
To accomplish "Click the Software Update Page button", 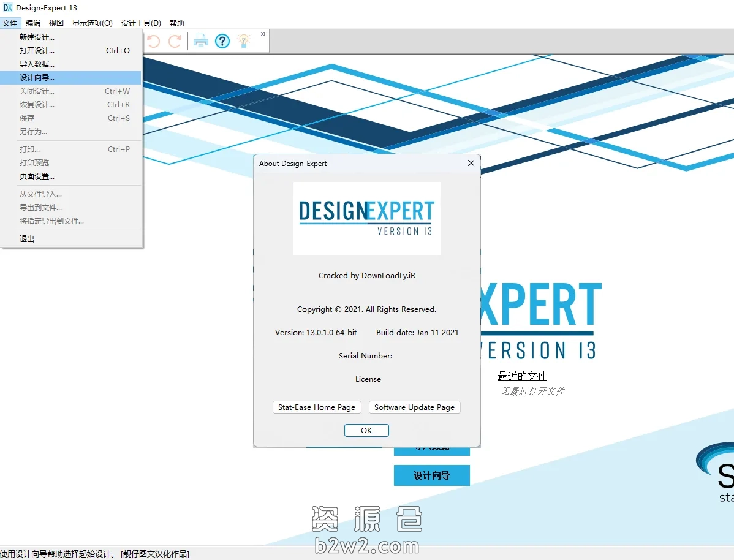I will coord(414,407).
